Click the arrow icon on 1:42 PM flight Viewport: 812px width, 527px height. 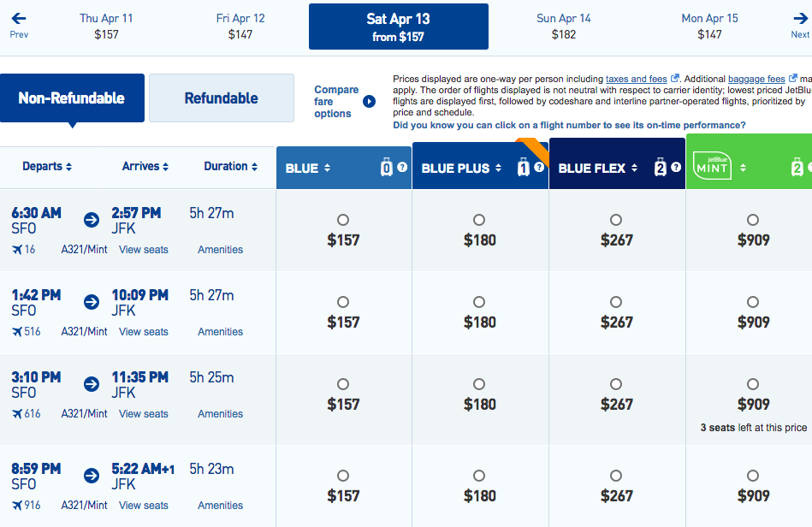point(92,302)
